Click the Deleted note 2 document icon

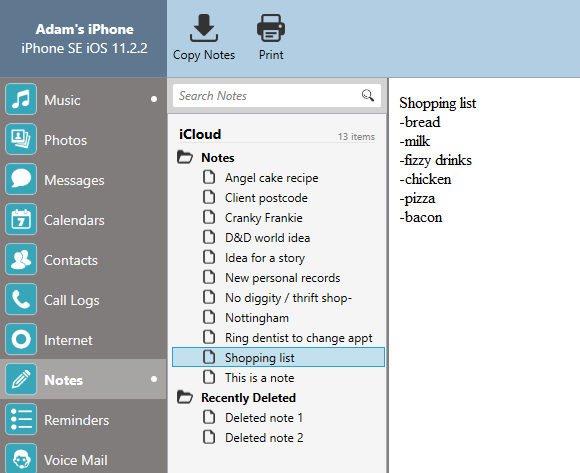[x=209, y=437]
